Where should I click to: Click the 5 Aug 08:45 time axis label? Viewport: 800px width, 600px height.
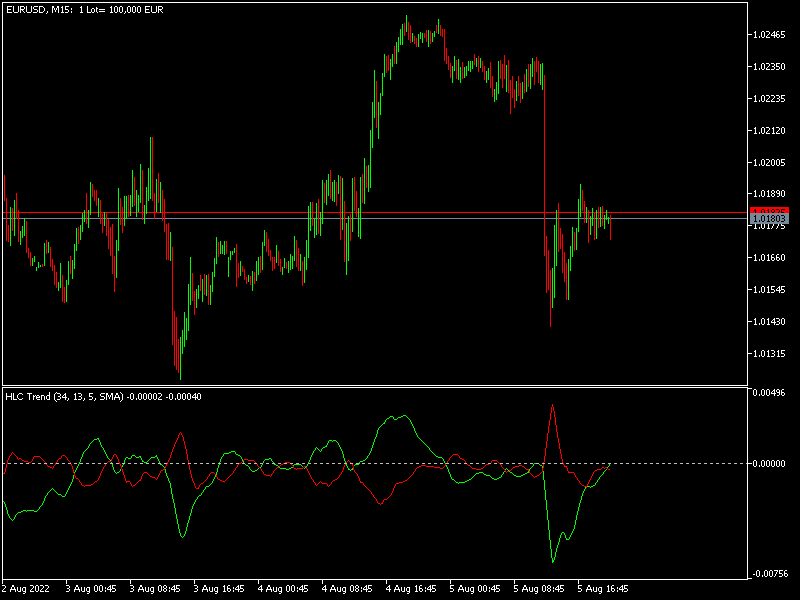pyautogui.click(x=539, y=589)
